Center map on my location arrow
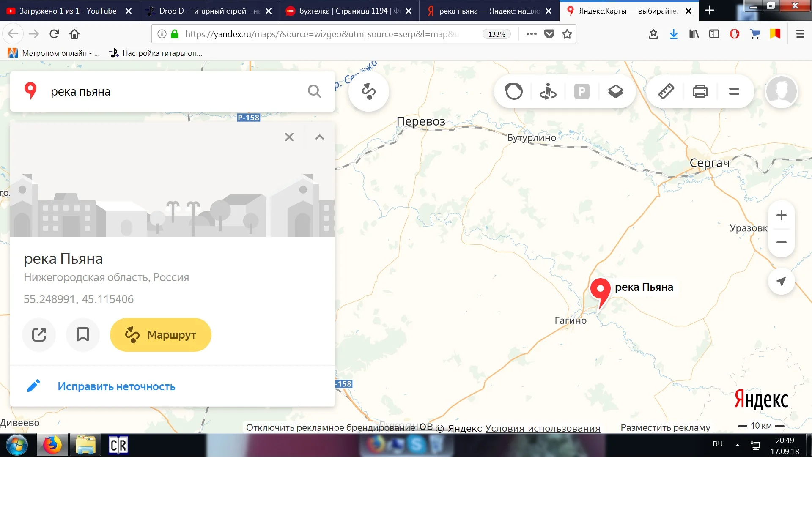Image resolution: width=812 pixels, height=509 pixels. (x=782, y=282)
